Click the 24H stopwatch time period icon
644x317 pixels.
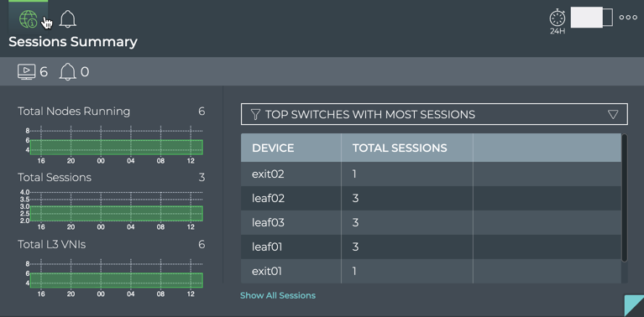click(558, 21)
